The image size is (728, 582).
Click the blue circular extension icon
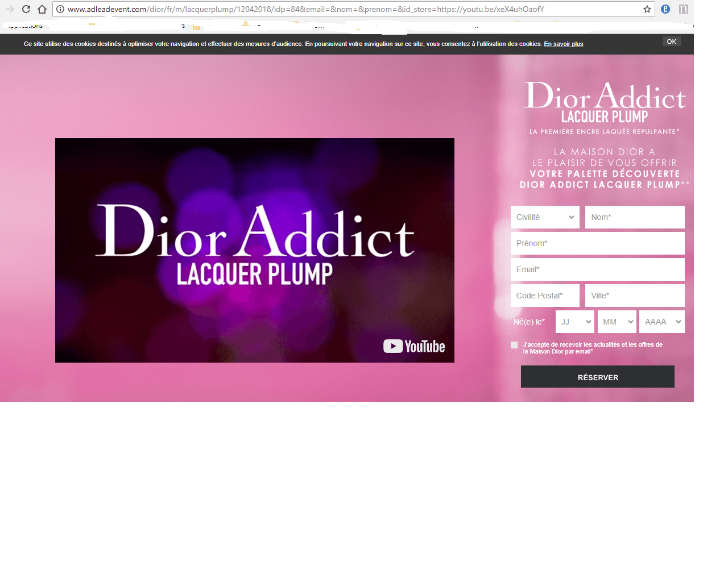click(x=665, y=9)
